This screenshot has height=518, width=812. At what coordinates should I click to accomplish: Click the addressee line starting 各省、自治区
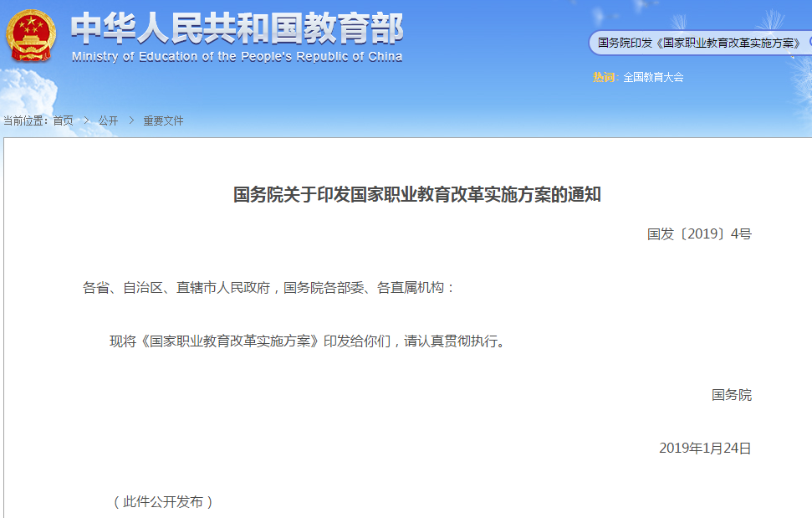click(x=268, y=288)
